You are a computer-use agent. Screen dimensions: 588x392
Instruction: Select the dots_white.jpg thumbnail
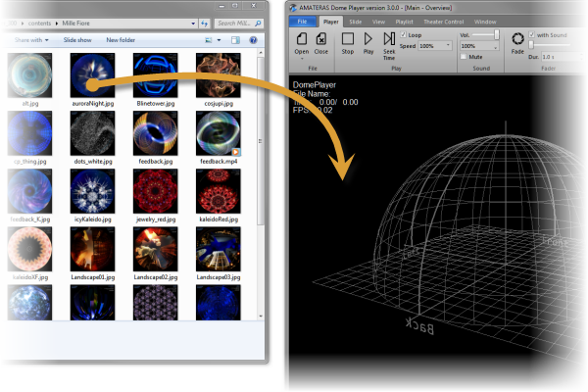pyautogui.click(x=93, y=133)
